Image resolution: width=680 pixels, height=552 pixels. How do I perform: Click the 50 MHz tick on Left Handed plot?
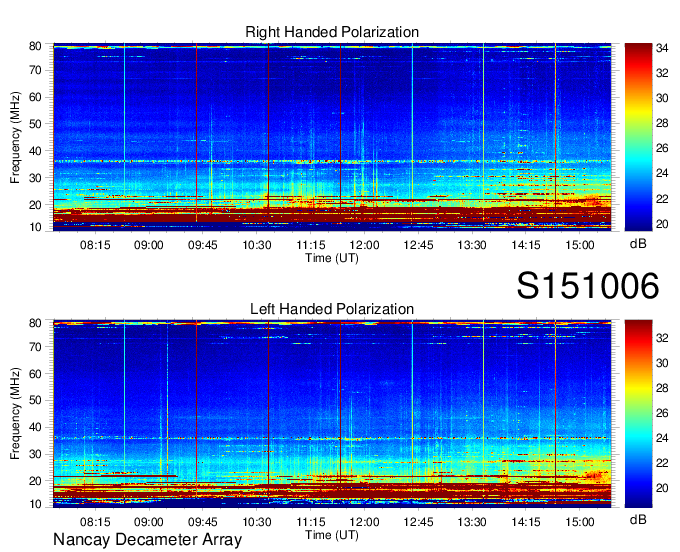(35, 400)
